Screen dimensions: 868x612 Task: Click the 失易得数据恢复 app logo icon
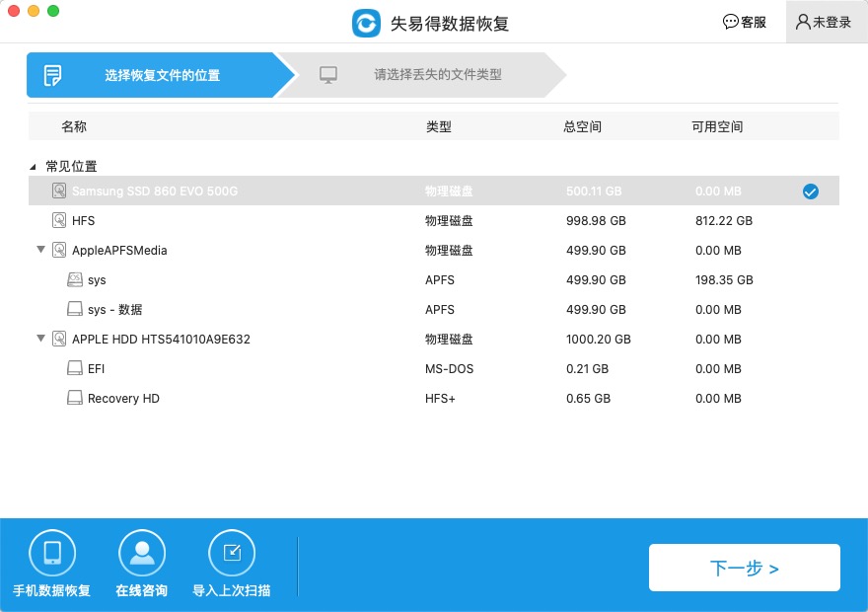pyautogui.click(x=366, y=24)
